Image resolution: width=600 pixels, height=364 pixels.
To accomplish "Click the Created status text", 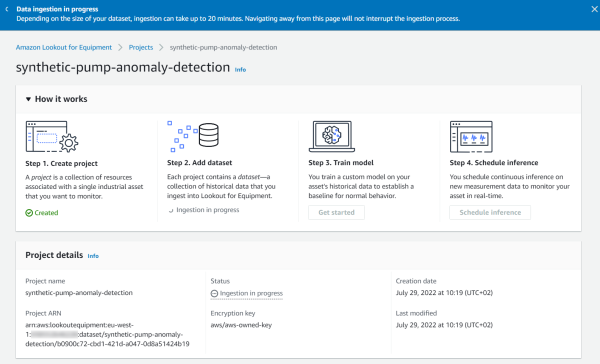I will coord(46,213).
